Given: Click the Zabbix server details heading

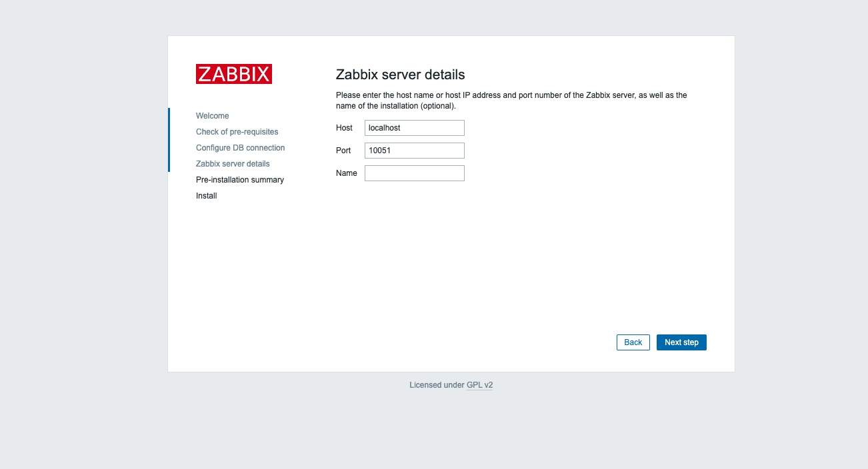Looking at the screenshot, I should pos(401,75).
